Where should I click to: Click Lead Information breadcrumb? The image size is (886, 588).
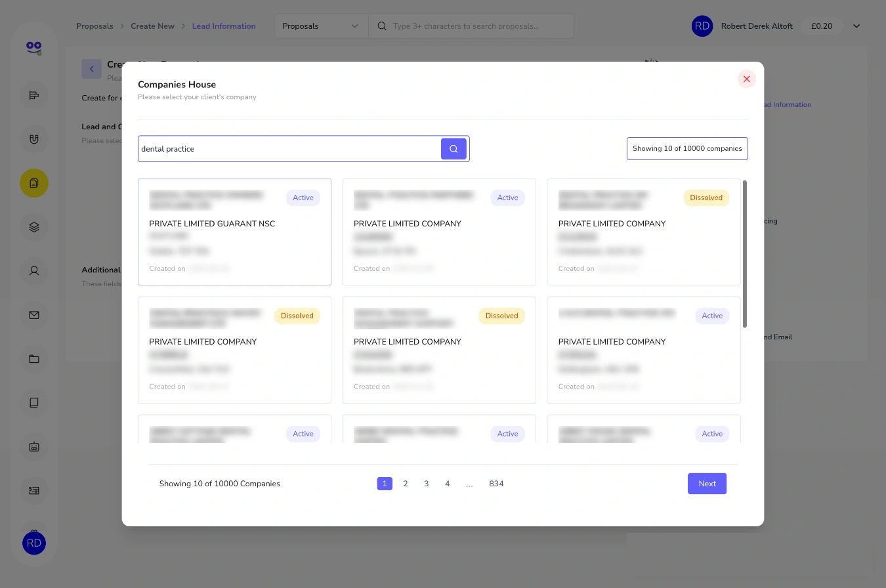tap(224, 26)
